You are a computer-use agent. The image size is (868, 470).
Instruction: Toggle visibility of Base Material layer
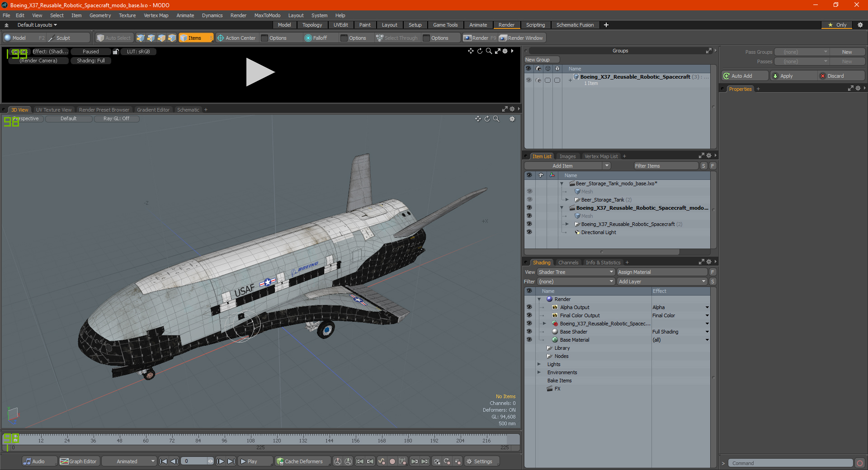coord(529,340)
